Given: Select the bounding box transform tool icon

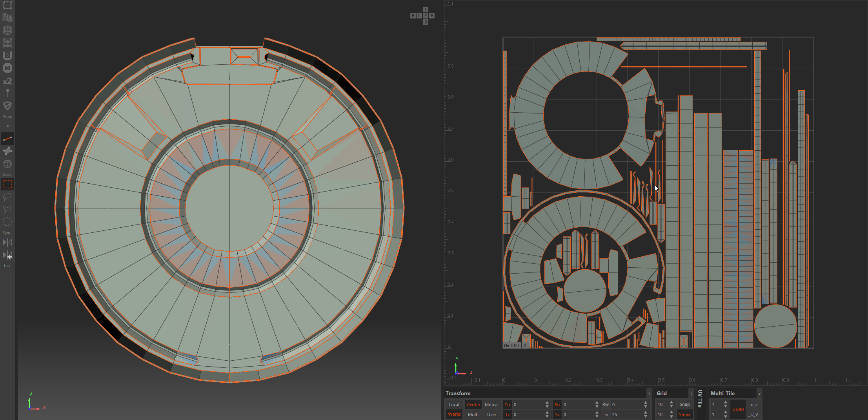Looking at the screenshot, I should tap(7, 5).
